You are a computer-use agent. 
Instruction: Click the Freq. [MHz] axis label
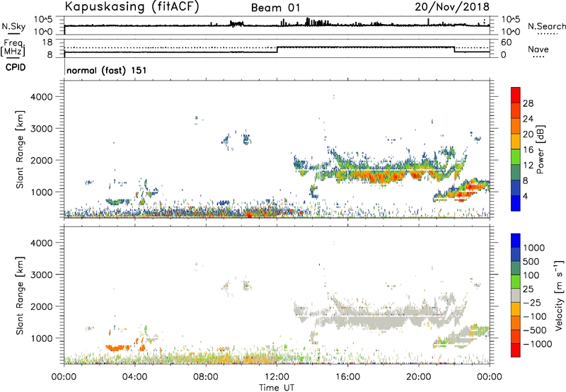(13, 48)
